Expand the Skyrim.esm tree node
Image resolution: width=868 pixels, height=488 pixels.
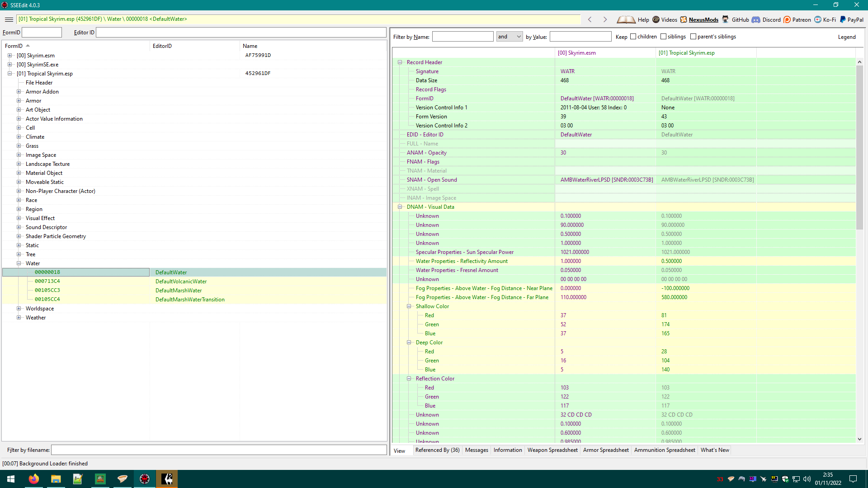(9, 56)
